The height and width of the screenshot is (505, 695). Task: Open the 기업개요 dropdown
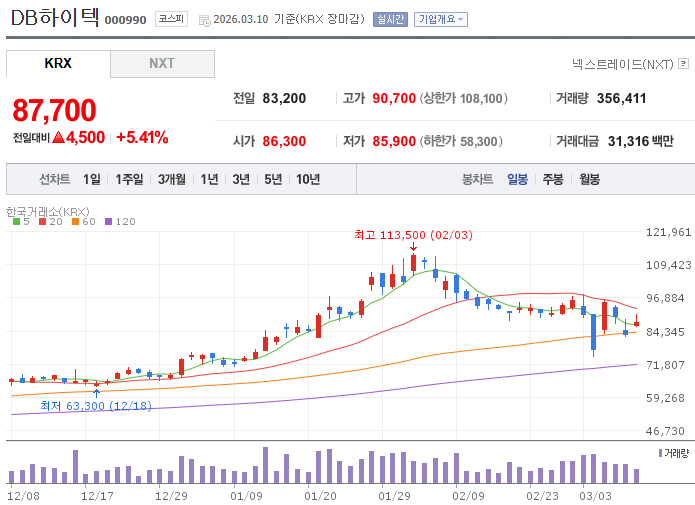pyautogui.click(x=441, y=20)
